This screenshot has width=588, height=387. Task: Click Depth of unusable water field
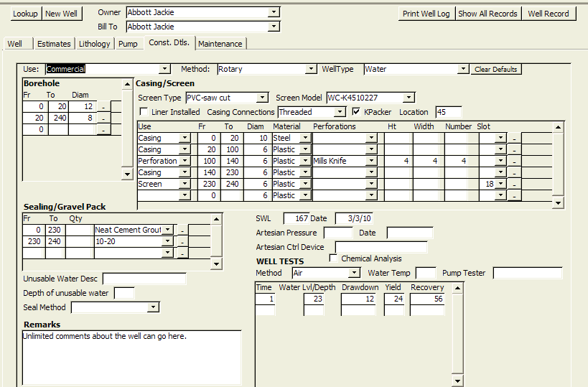124,293
